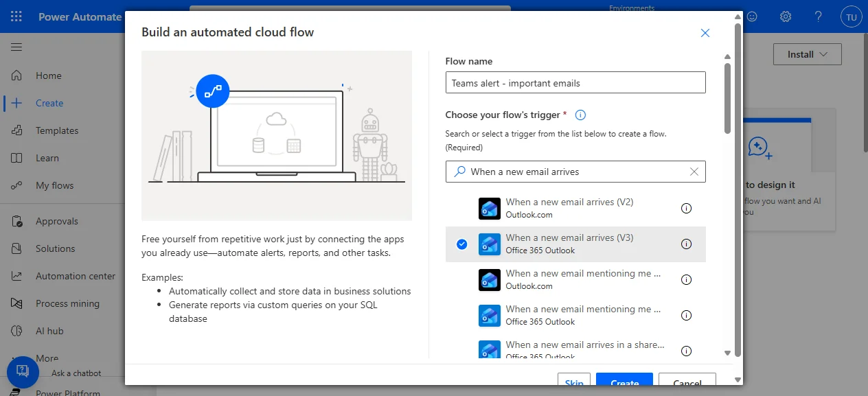The height and width of the screenshot is (396, 868).
Task: Collapse the left navigation hamburger menu
Action: click(16, 47)
